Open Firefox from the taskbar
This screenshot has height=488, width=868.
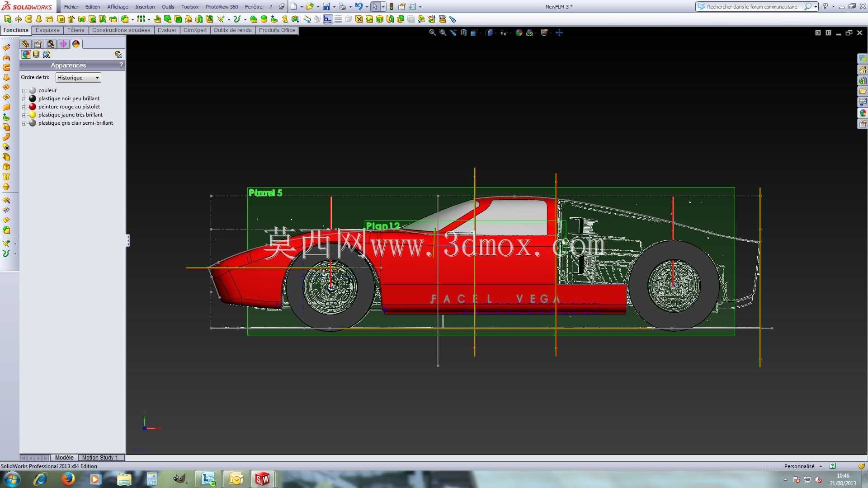68,479
